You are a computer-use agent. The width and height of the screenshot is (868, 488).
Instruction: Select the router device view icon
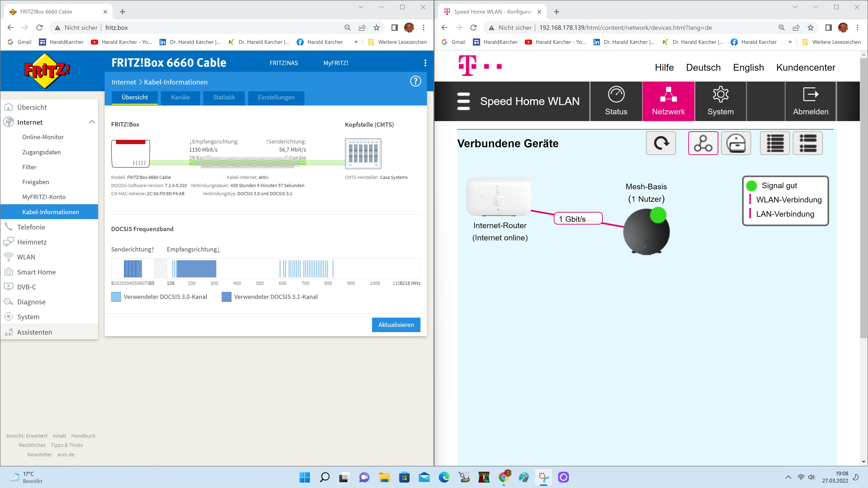click(736, 143)
